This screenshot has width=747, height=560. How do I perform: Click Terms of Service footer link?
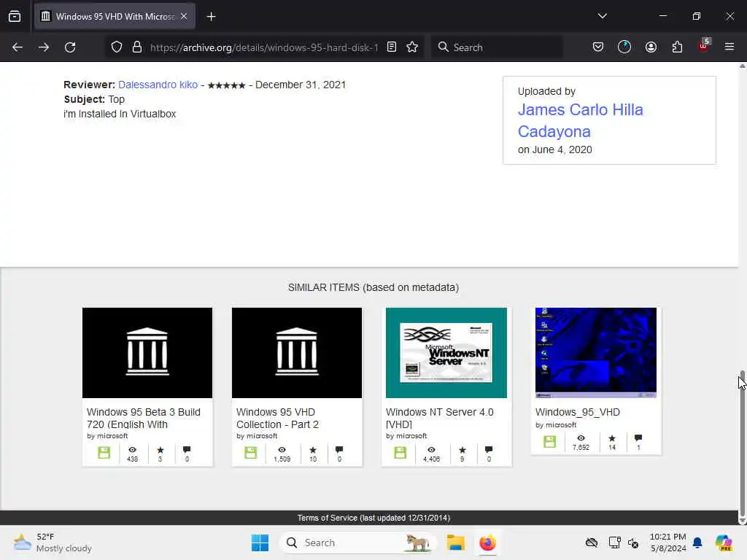(373, 518)
